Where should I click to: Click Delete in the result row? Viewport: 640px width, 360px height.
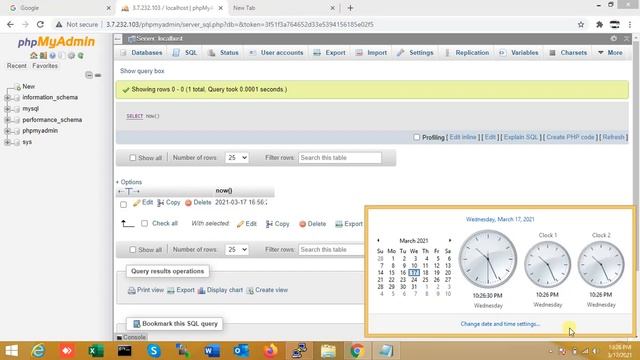point(198,202)
